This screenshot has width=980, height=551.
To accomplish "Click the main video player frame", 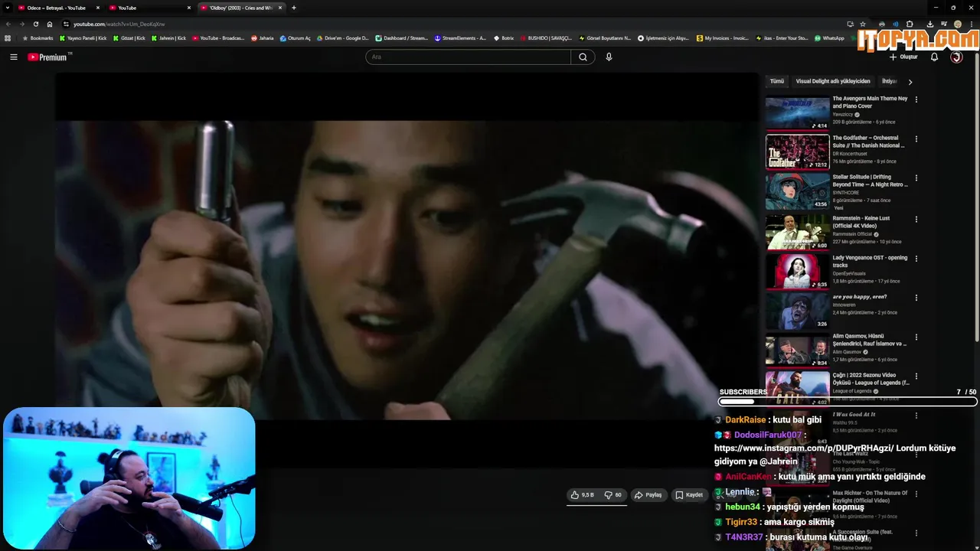I will click(x=407, y=269).
